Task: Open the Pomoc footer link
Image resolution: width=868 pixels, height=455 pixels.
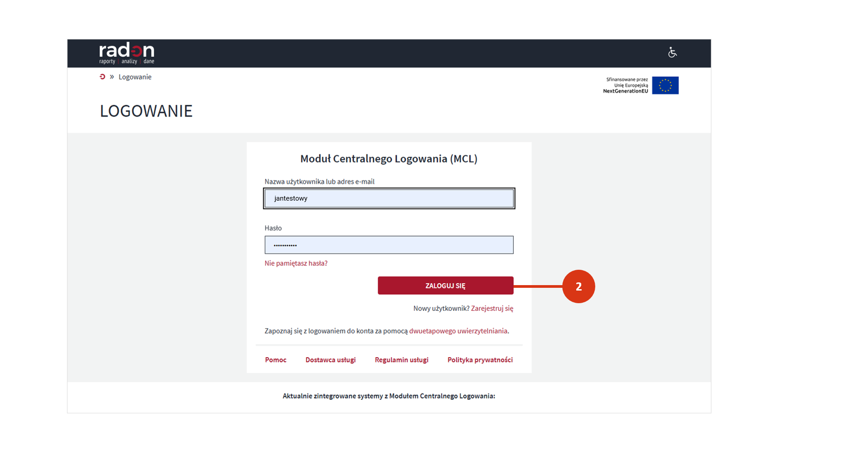Action: coord(275,360)
